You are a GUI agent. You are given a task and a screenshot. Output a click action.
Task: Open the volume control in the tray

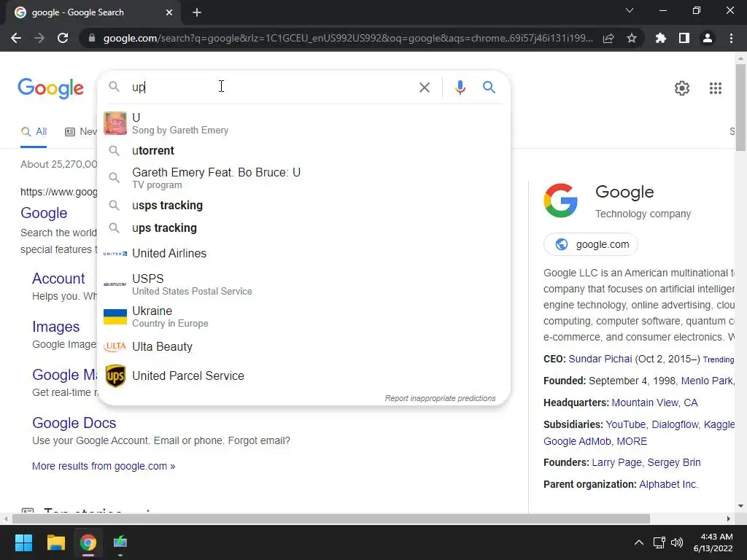coord(677,542)
